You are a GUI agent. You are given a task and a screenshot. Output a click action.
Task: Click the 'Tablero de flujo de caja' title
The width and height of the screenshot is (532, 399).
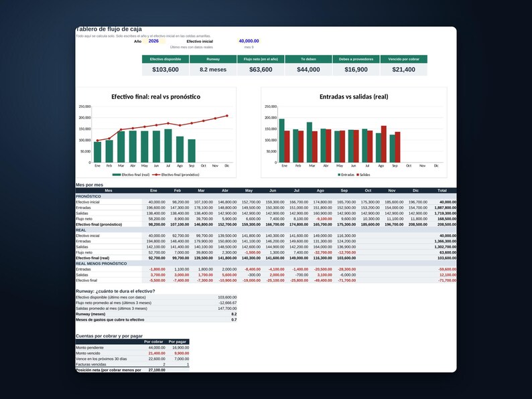(109, 29)
